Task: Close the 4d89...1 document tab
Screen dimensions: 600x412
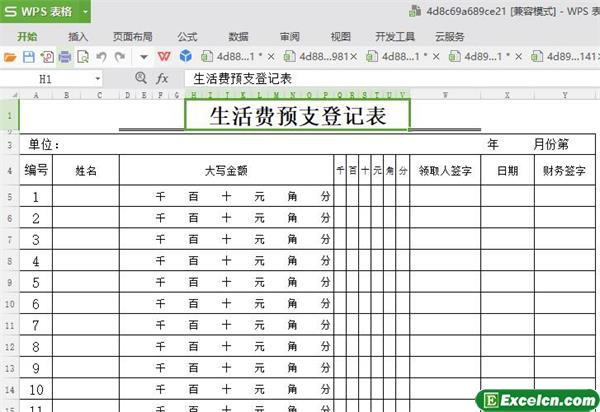Action: (x=518, y=57)
